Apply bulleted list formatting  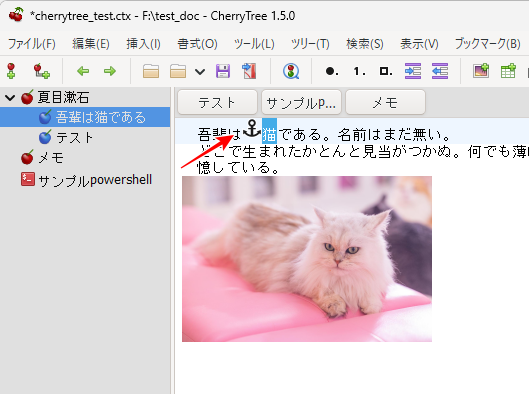tap(332, 71)
